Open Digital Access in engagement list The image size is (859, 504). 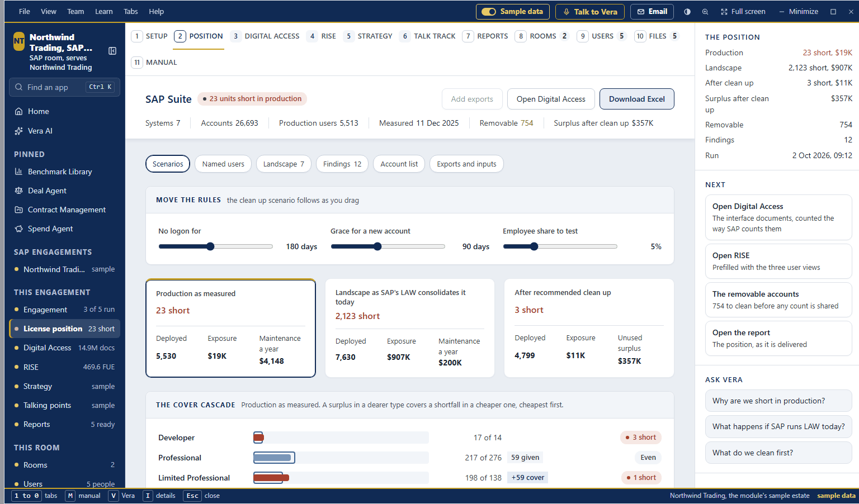point(65,348)
